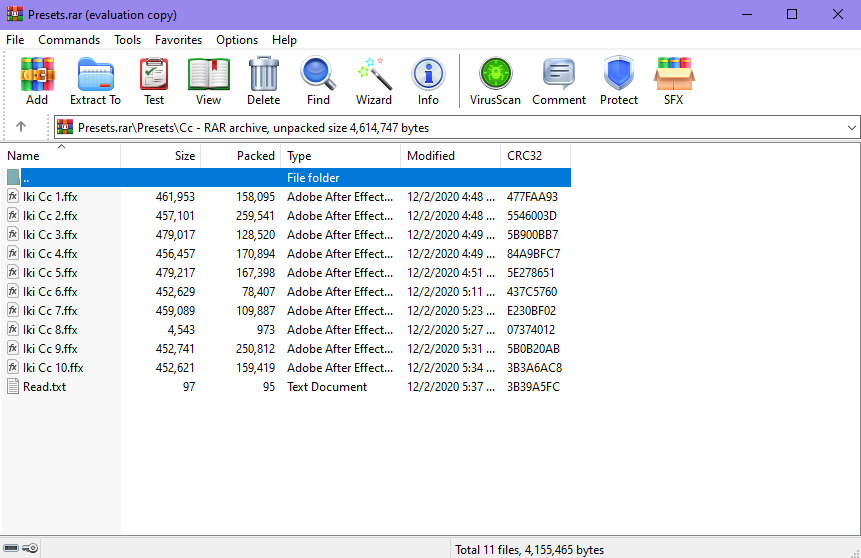Click the key password icon in status bar
This screenshot has width=861, height=558.
point(30,548)
